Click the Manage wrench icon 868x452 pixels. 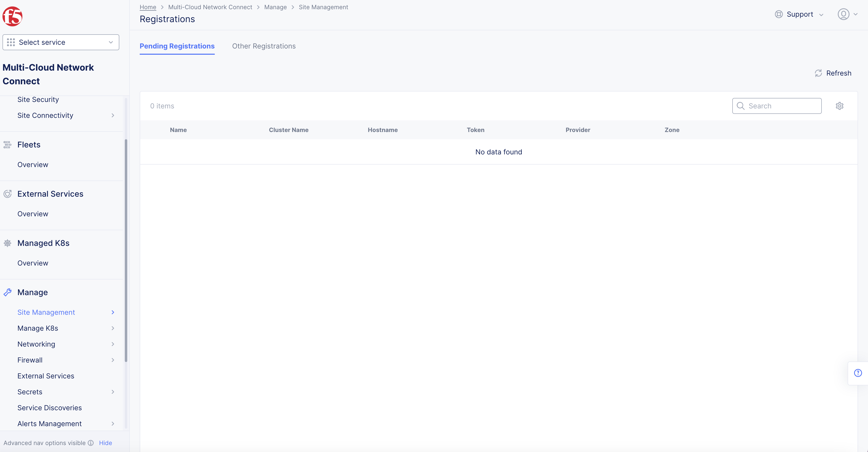[7, 292]
